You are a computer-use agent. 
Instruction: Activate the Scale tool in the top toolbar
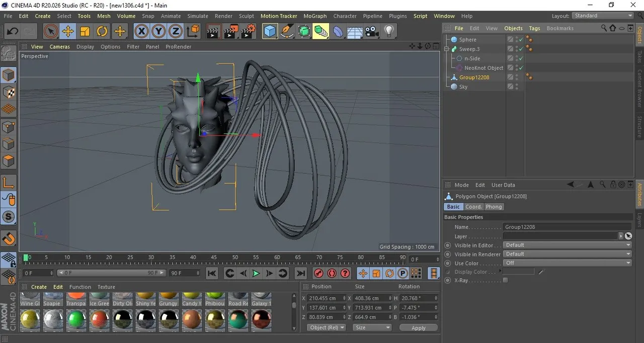coord(85,31)
